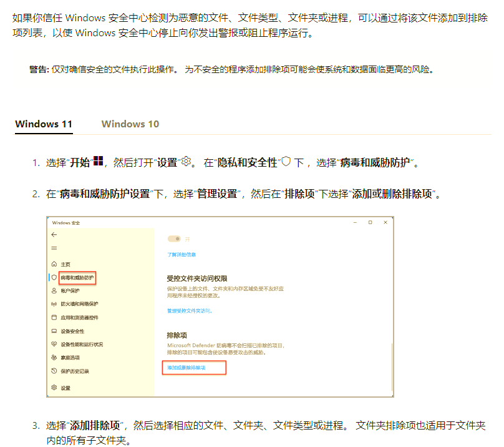The image size is (504, 447).
Task: Select the 主页 sidebar label
Action: click(65, 264)
